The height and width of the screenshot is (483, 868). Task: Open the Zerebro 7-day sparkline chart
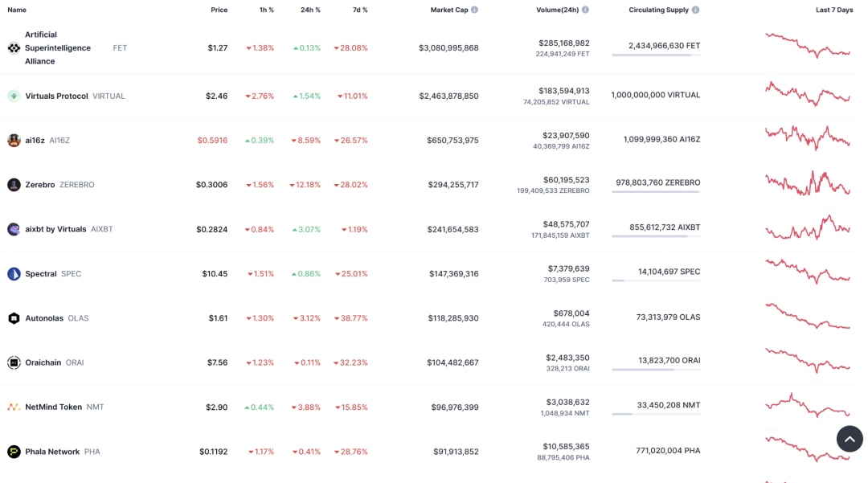point(808,183)
